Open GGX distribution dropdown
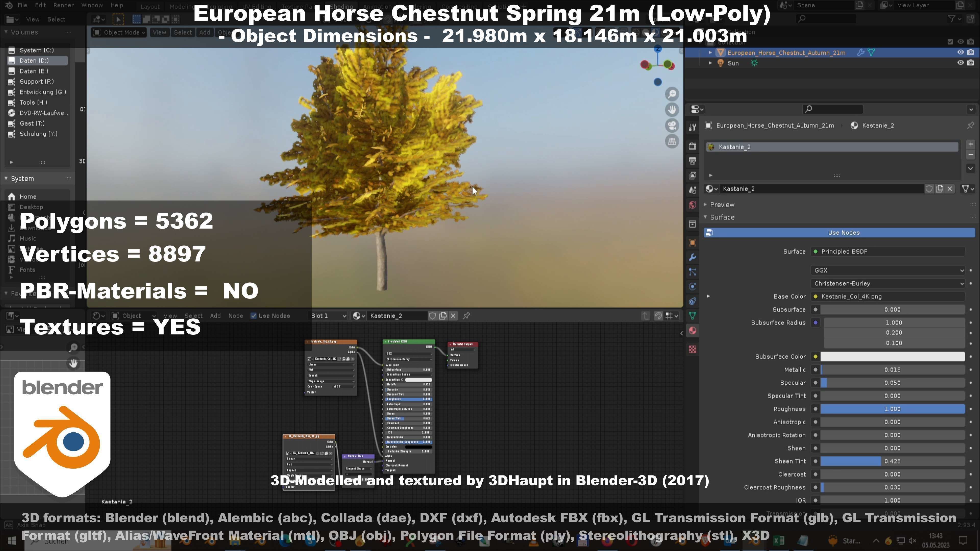Screen dimensions: 980x551 click(888, 270)
